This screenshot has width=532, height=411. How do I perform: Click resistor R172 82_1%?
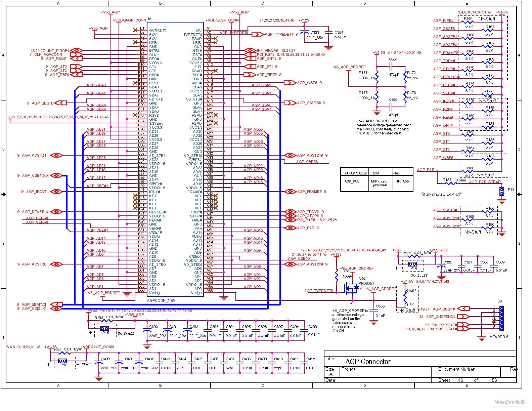coord(405,77)
